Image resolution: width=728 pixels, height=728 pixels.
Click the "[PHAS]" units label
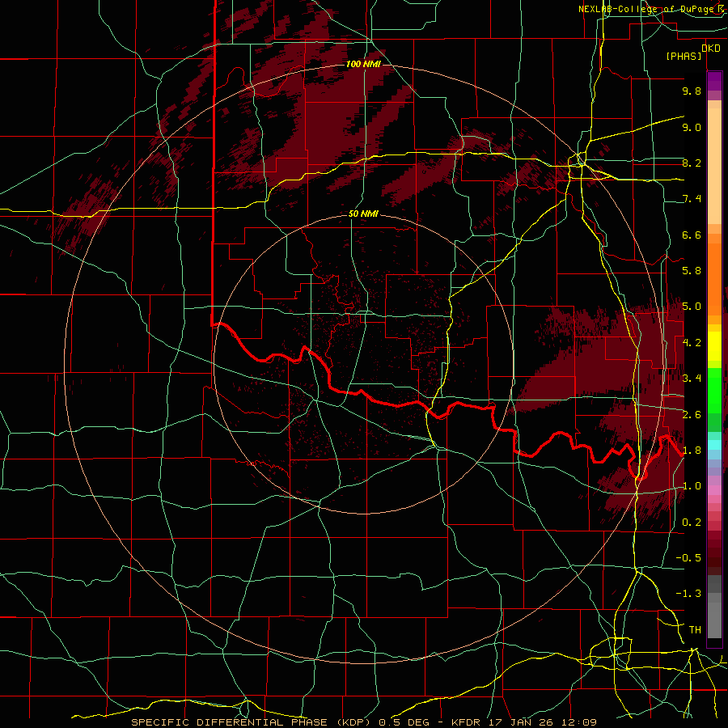684,56
